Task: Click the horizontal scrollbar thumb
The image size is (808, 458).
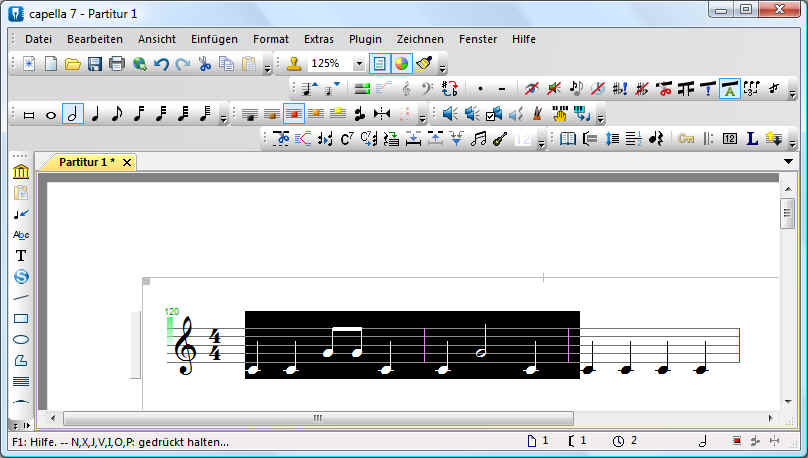Action: tap(317, 418)
